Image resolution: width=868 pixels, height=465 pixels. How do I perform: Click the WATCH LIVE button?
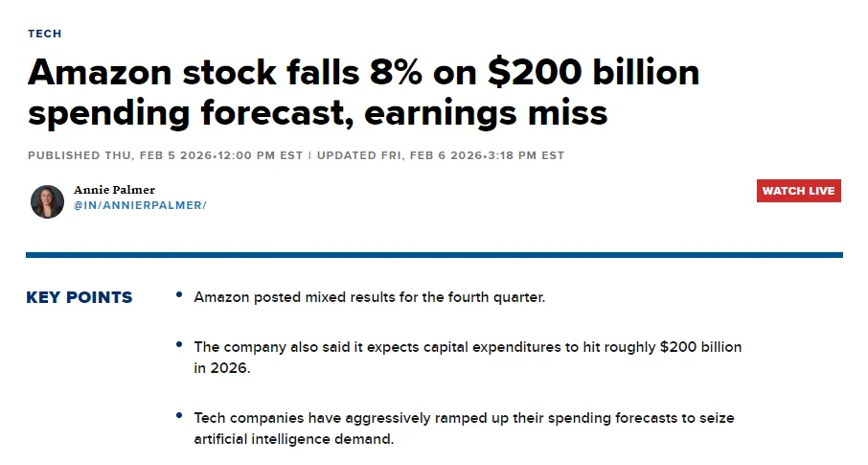click(x=798, y=191)
